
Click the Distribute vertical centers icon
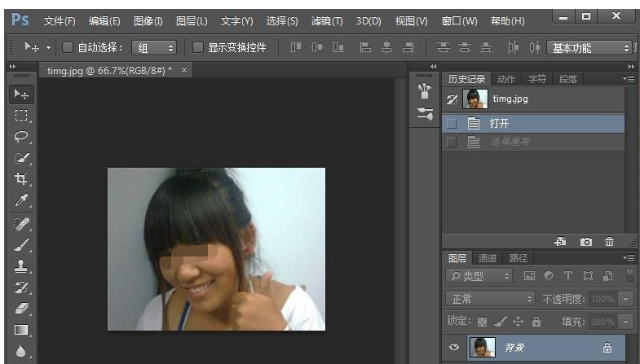pos(464,47)
